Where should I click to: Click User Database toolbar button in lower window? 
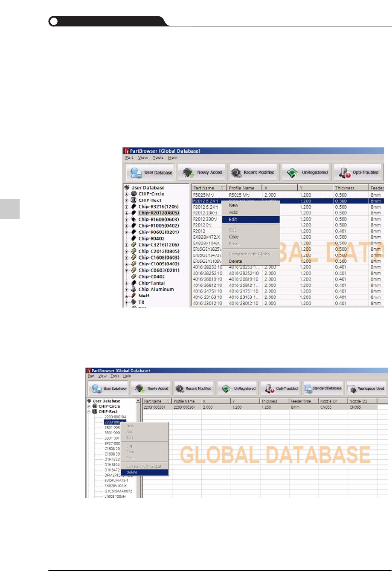(x=108, y=389)
